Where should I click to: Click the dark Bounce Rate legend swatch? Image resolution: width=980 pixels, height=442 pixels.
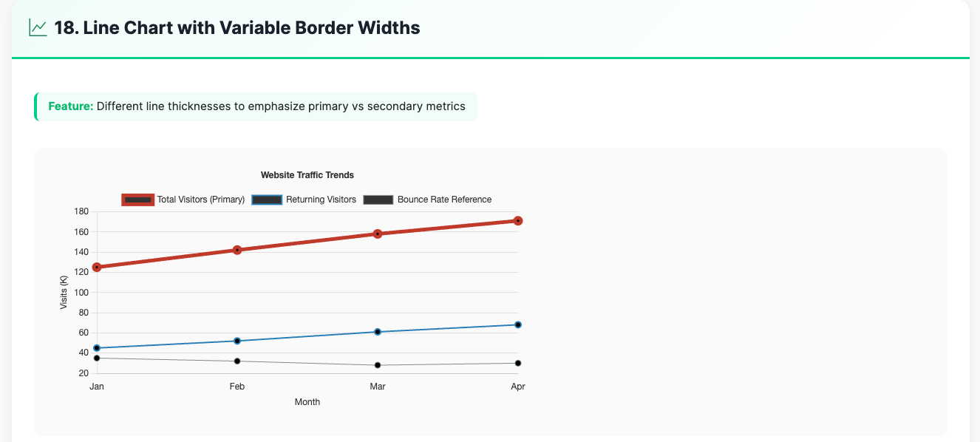pyautogui.click(x=378, y=200)
